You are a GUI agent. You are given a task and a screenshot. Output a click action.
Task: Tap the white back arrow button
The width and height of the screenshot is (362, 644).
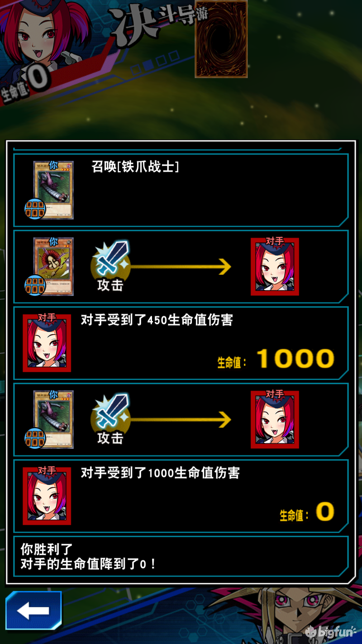coord(33,610)
